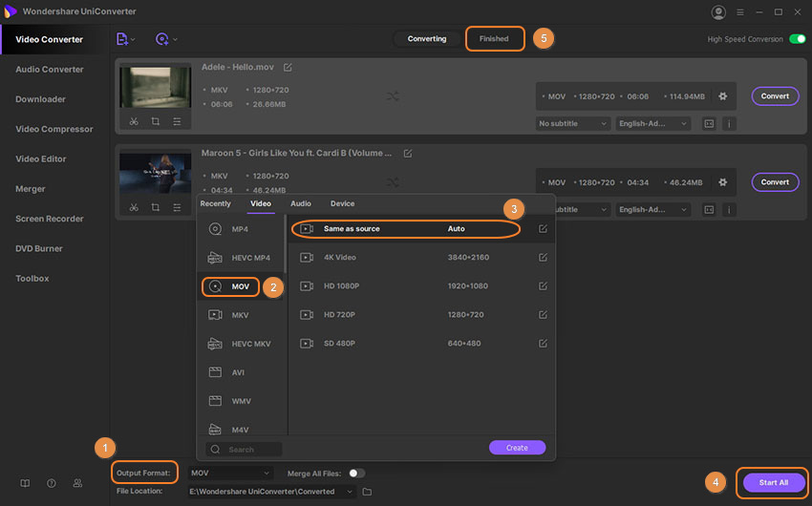
Task: Convert the Maroon 5 video file
Action: (775, 182)
